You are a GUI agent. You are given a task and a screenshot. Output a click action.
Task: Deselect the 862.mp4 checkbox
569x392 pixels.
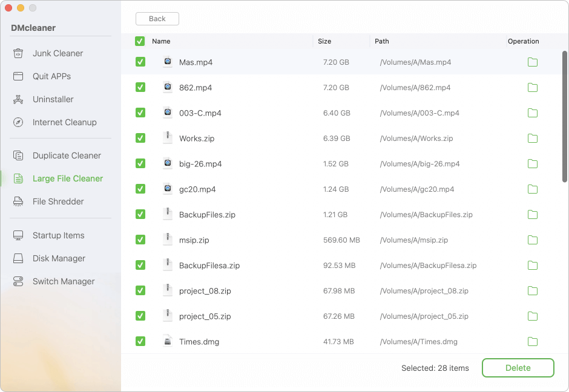pyautogui.click(x=140, y=87)
